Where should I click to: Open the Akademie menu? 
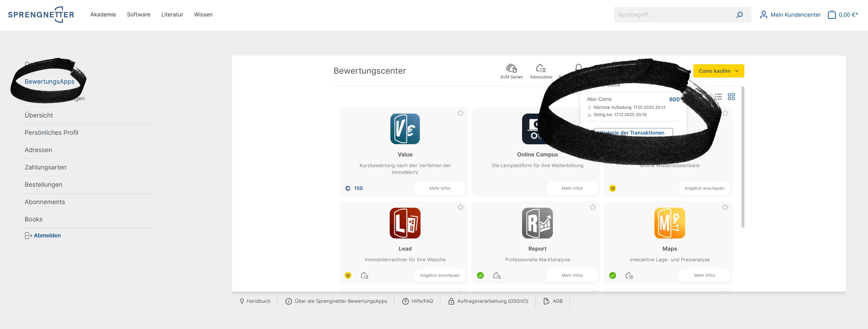(x=103, y=15)
